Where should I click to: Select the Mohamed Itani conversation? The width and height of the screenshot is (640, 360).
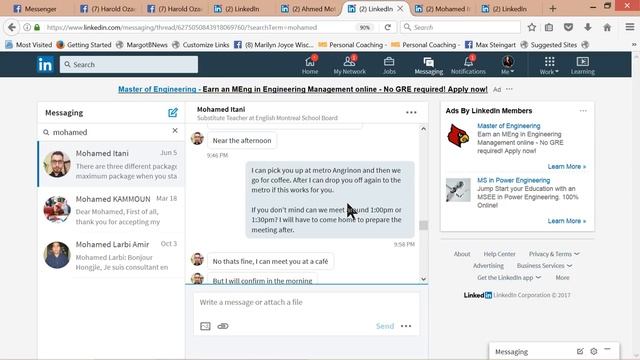tap(111, 164)
